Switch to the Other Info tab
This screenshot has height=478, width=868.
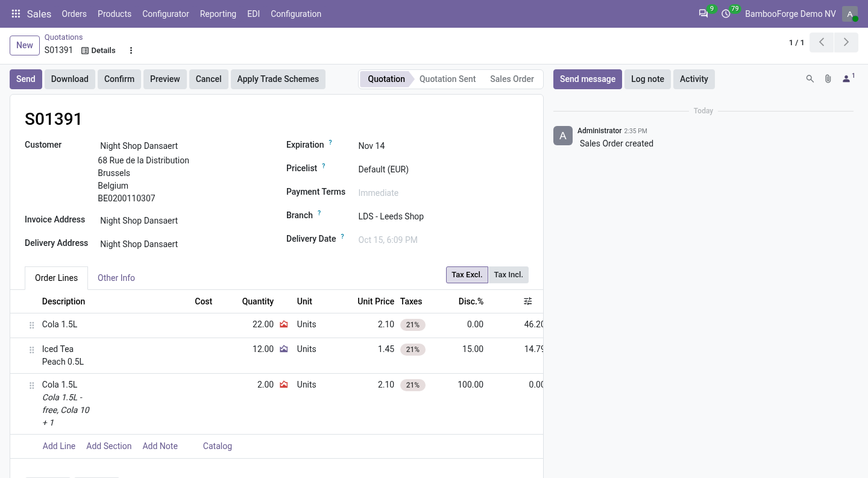pos(116,278)
